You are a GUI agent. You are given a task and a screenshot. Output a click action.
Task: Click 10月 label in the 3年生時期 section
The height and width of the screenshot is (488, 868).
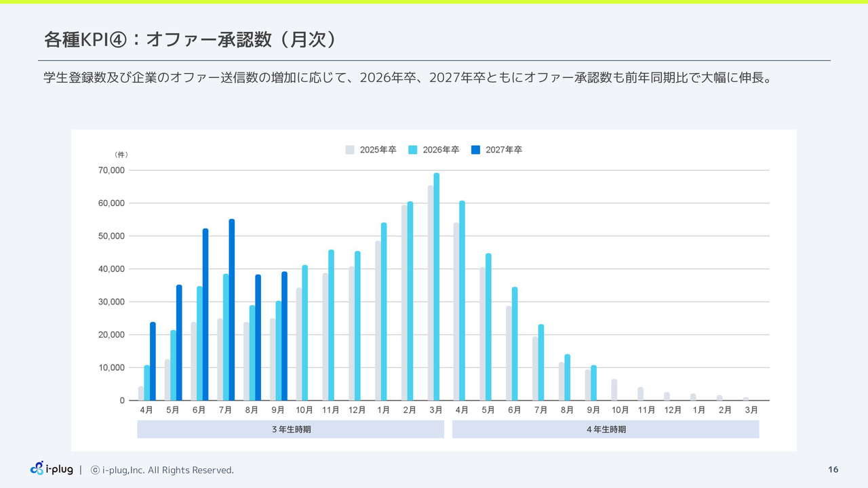coord(304,410)
